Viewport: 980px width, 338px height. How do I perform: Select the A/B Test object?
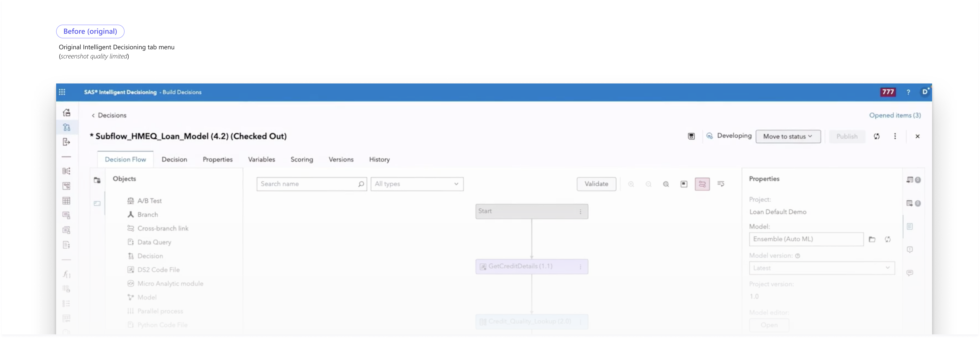[145, 201]
